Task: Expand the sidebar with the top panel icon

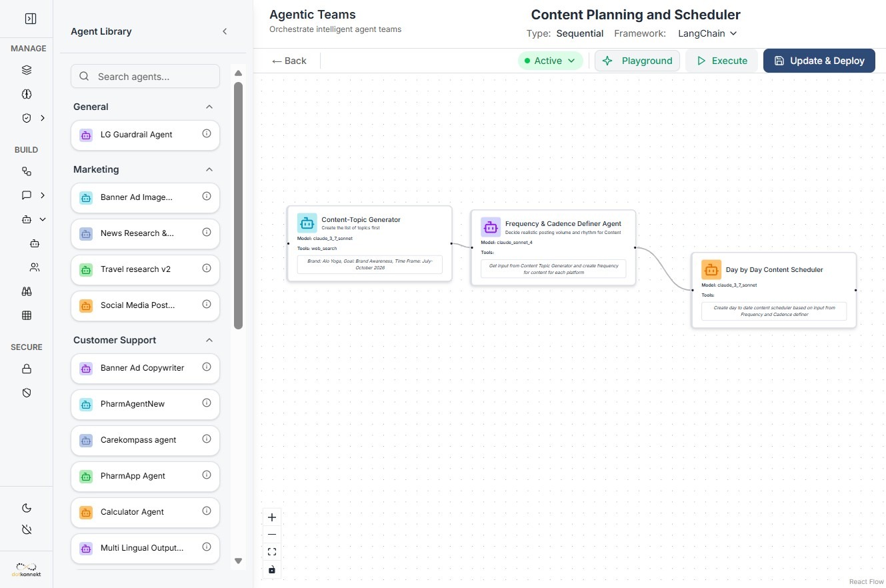Action: tap(31, 19)
